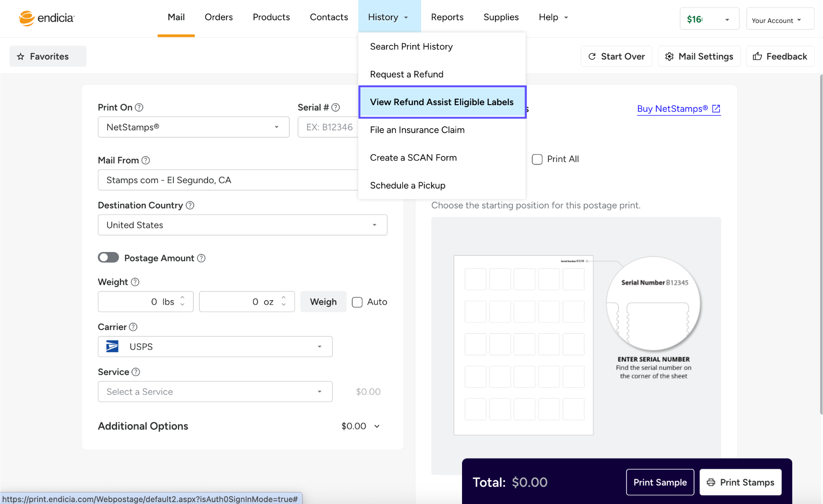Click the Weight help icon

pyautogui.click(x=135, y=282)
